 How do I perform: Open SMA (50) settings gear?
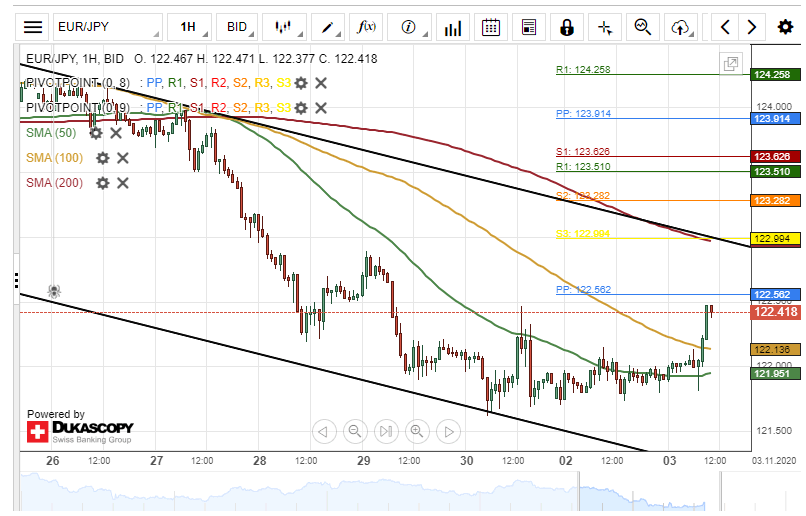click(96, 133)
